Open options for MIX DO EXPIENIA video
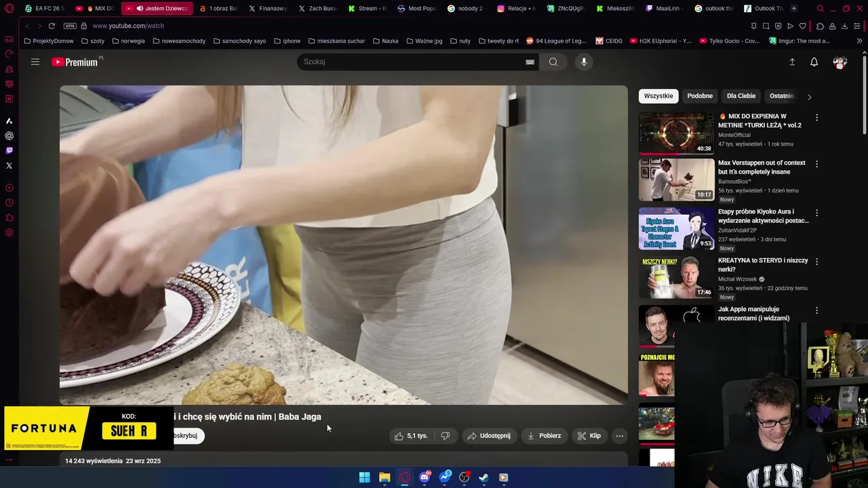Viewport: 868px width, 488px height. point(816,117)
